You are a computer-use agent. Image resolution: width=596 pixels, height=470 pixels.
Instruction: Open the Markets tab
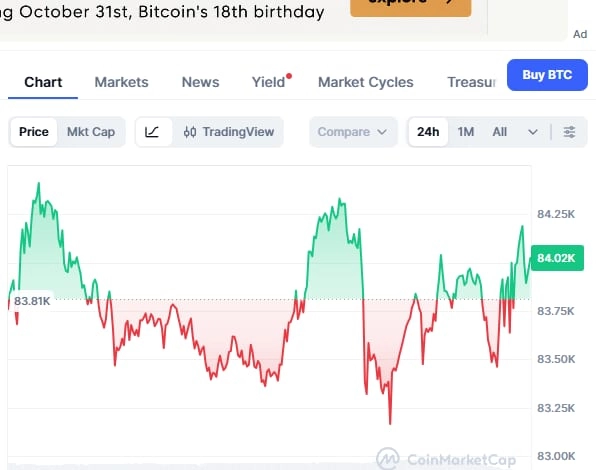pos(121,82)
